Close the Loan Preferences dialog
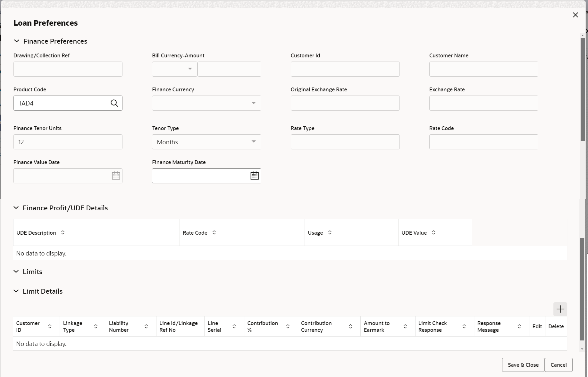 [575, 15]
